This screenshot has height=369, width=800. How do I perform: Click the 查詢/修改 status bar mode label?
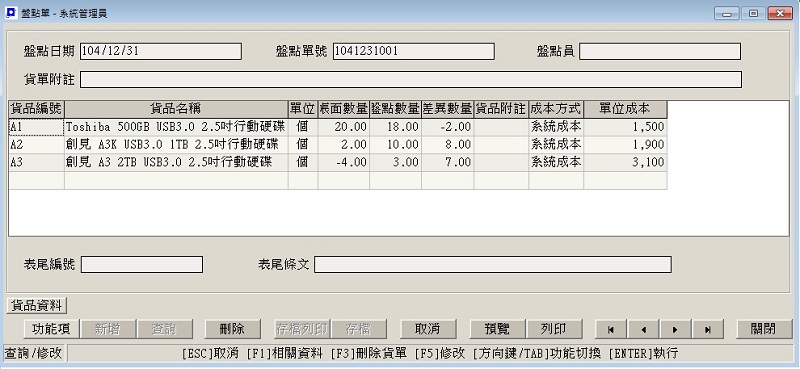coord(33,353)
